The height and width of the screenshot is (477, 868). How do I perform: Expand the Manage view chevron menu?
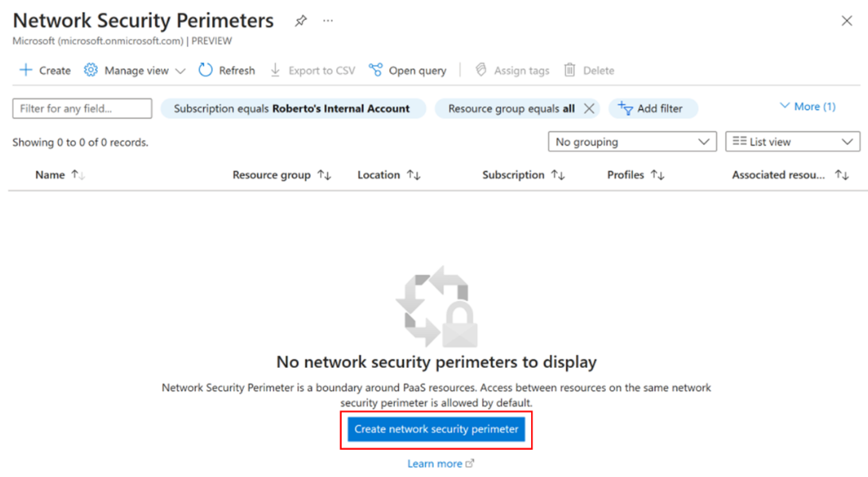(x=180, y=71)
